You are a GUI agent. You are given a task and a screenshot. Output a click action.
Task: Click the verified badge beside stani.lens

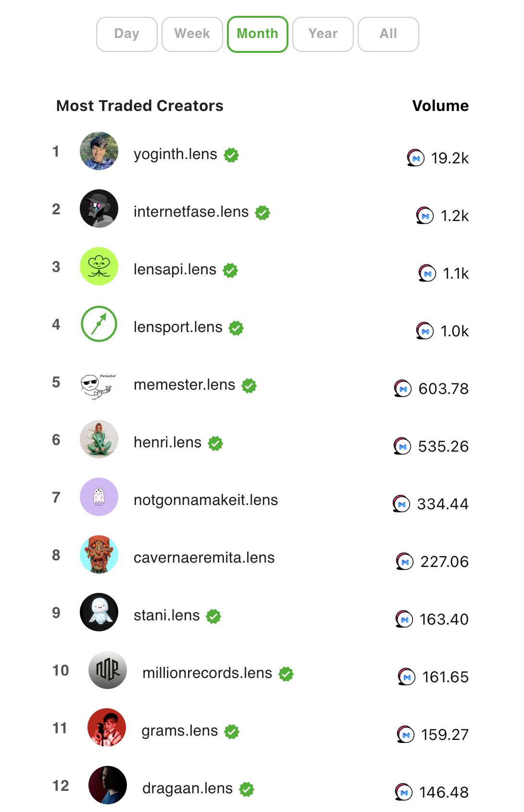tap(213, 616)
